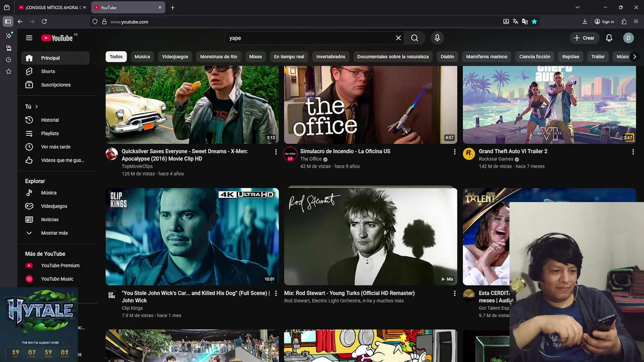
Task: Open Historial in the sidebar
Action: (x=55, y=120)
